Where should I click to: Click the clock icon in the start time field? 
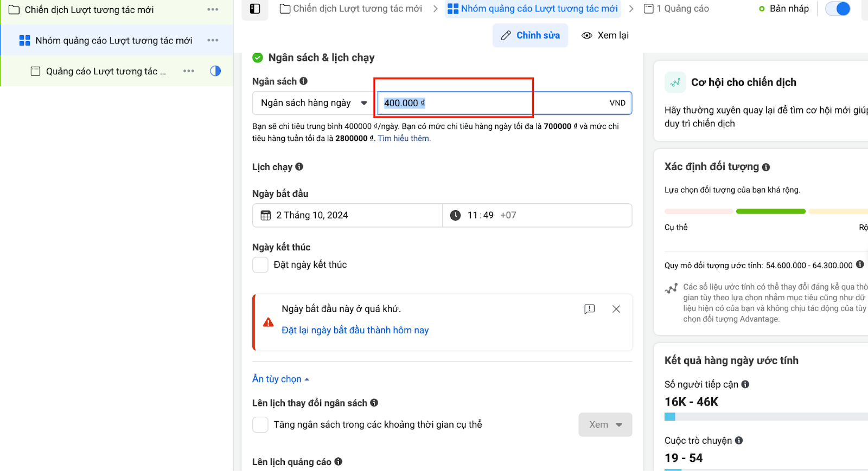coord(456,215)
